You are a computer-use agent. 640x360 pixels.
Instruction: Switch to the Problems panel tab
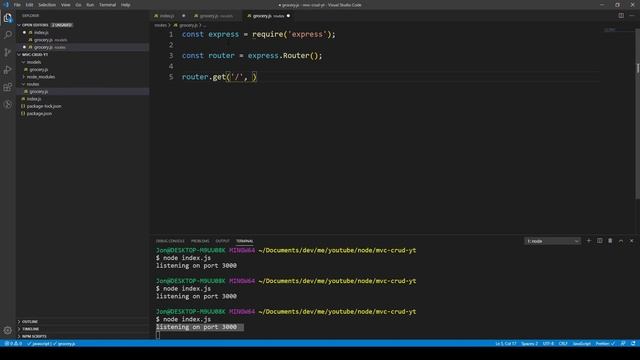pyautogui.click(x=200, y=241)
